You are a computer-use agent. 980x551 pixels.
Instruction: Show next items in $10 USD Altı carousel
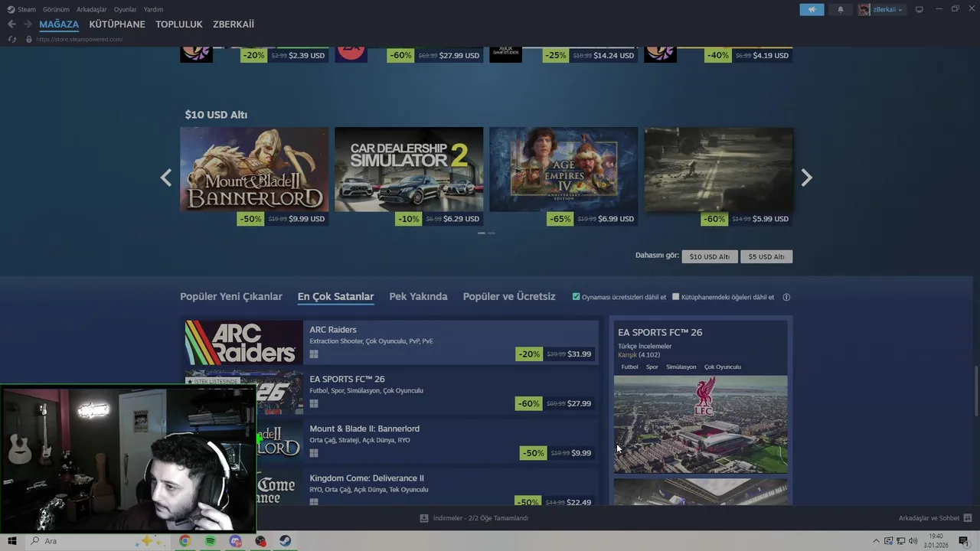(x=806, y=178)
